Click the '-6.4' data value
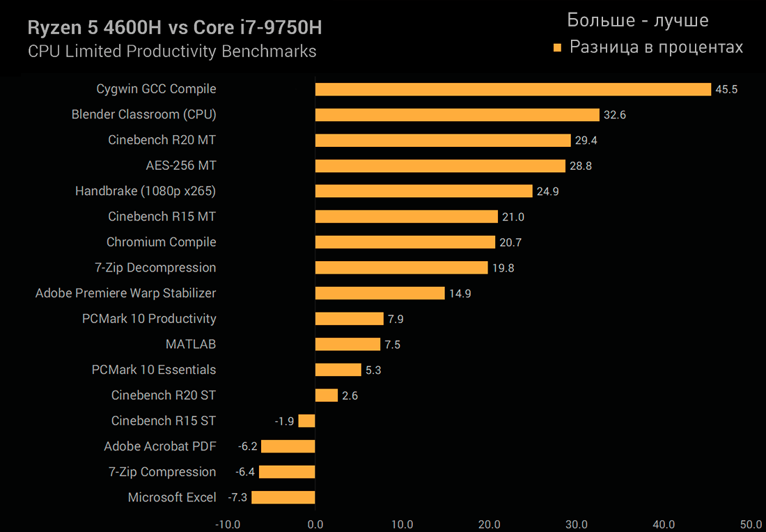766x532 pixels. (246, 472)
